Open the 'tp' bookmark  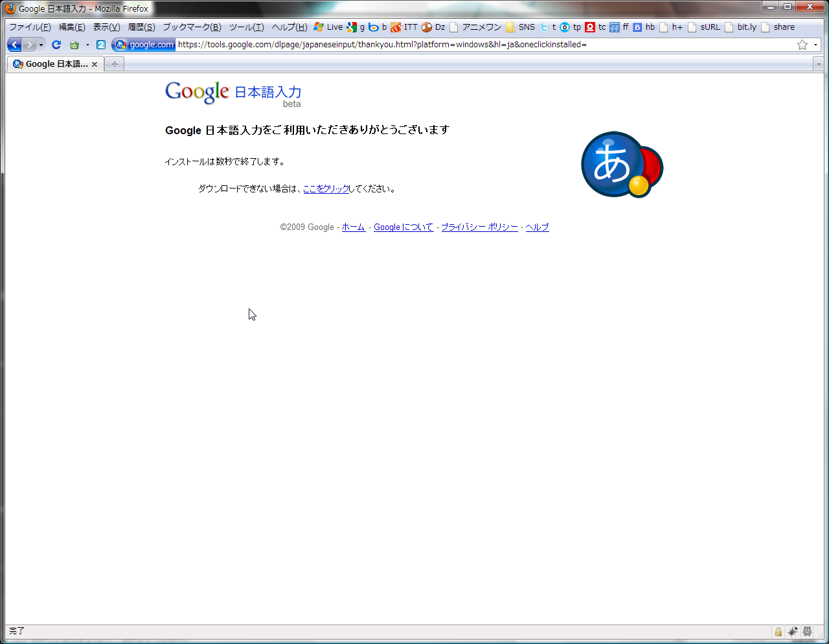[x=571, y=27]
